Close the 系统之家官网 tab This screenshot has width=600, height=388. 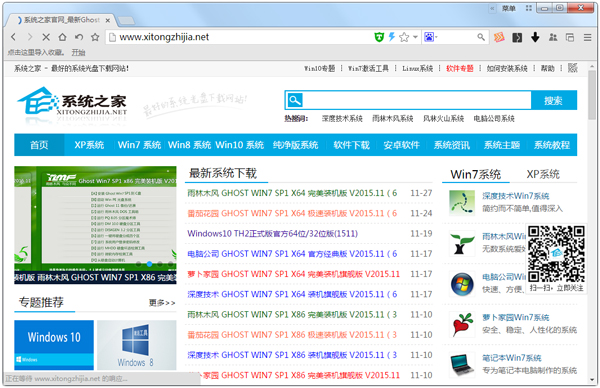tap(108, 20)
